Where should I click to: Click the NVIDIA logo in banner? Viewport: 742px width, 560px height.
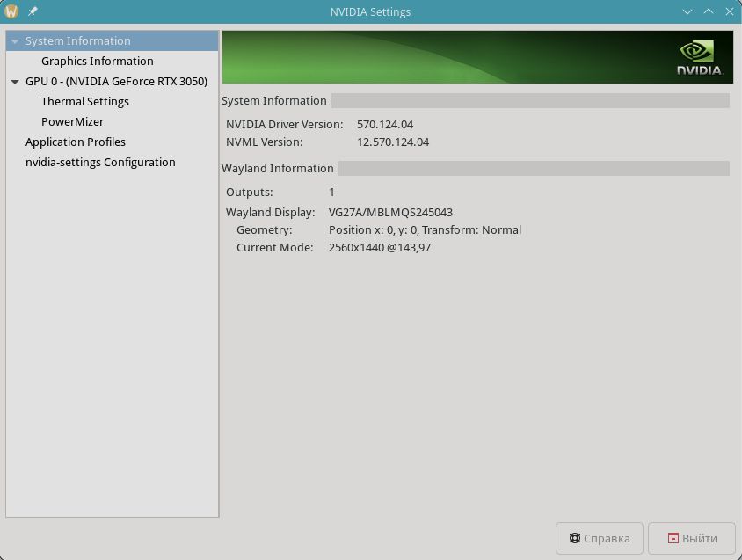pyautogui.click(x=700, y=58)
